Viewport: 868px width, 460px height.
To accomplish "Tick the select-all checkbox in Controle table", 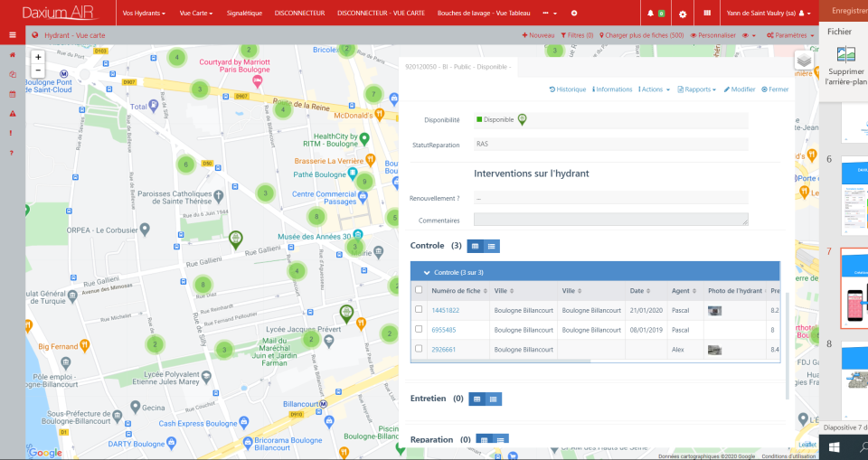I will (419, 289).
